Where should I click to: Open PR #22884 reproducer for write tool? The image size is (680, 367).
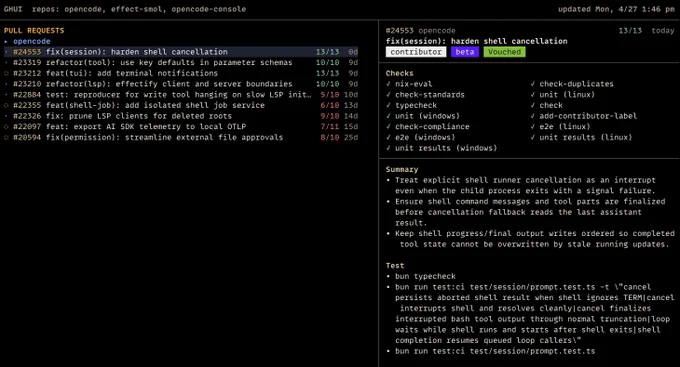pyautogui.click(x=181, y=95)
